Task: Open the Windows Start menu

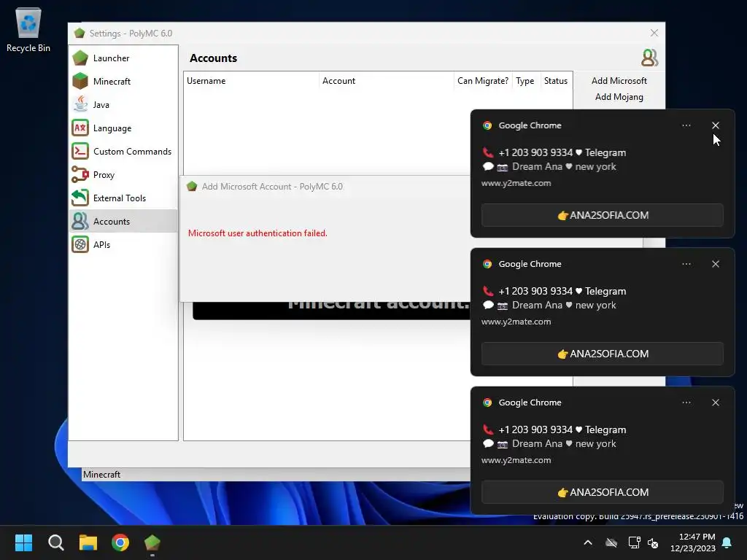Action: click(24, 542)
